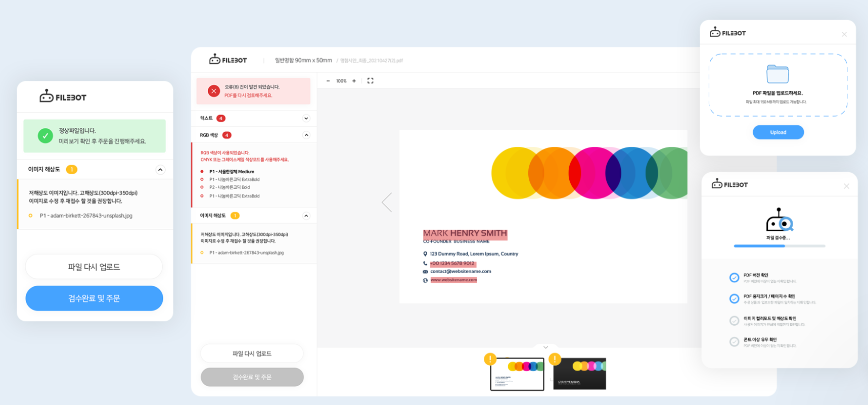Screen dimensions: 868x405
Task: Collapse the thumbnail strip chevron
Action: tap(545, 347)
